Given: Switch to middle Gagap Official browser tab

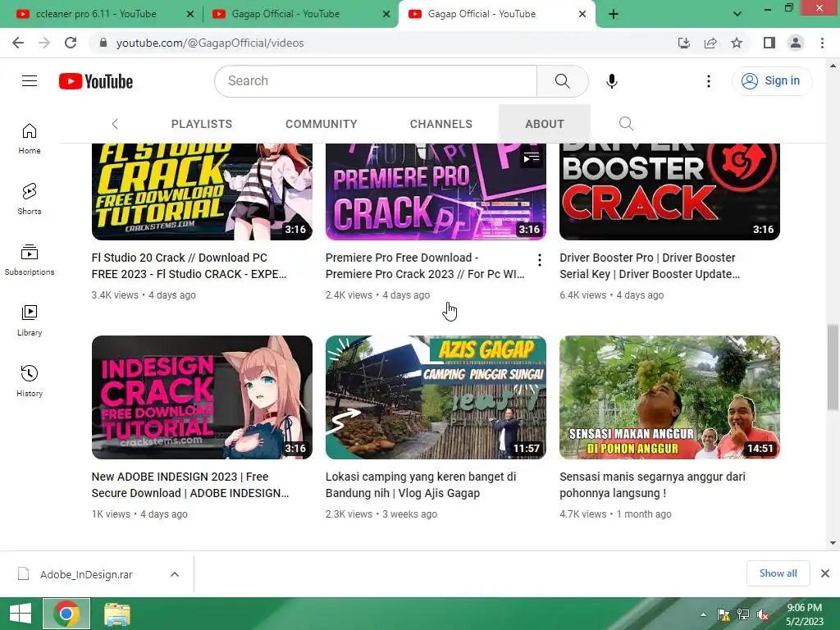Looking at the screenshot, I should (x=285, y=15).
